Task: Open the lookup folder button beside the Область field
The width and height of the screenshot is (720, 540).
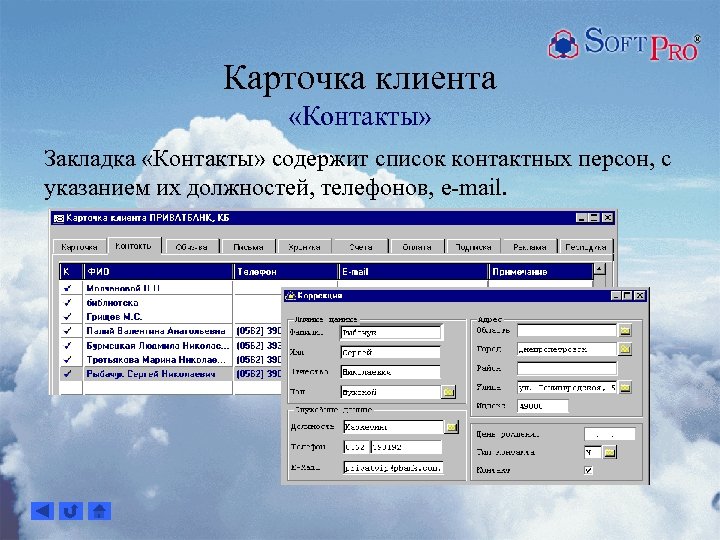Action: pos(624,330)
